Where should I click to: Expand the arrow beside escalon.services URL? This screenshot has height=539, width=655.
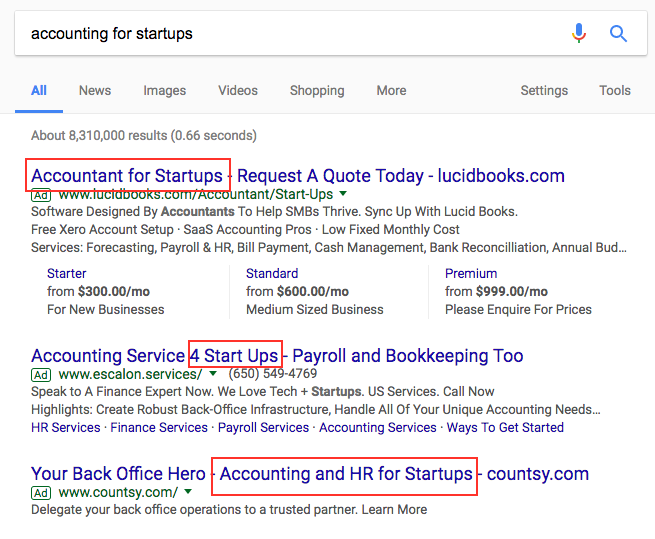212,374
